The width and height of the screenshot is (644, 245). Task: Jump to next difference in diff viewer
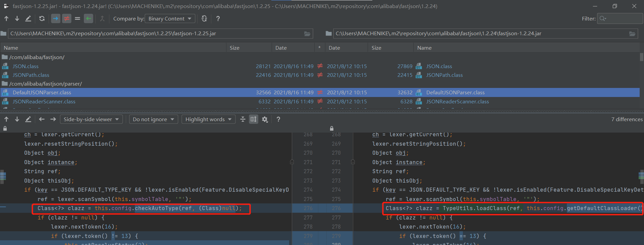tap(17, 119)
